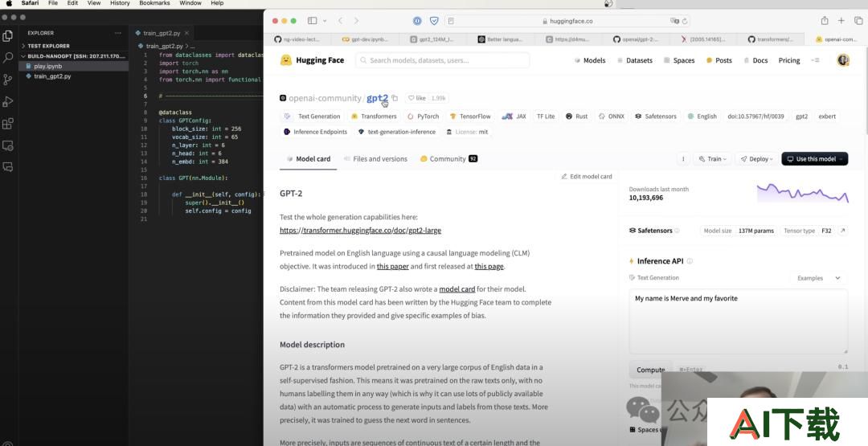The image size is (868, 446).
Task: Switch to Better language Safari tab
Action: pyautogui.click(x=502, y=39)
